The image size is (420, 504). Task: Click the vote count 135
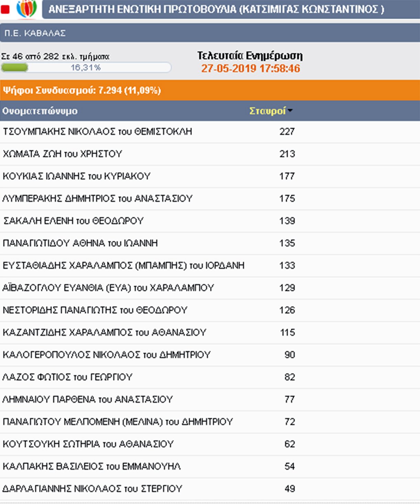tap(287, 243)
